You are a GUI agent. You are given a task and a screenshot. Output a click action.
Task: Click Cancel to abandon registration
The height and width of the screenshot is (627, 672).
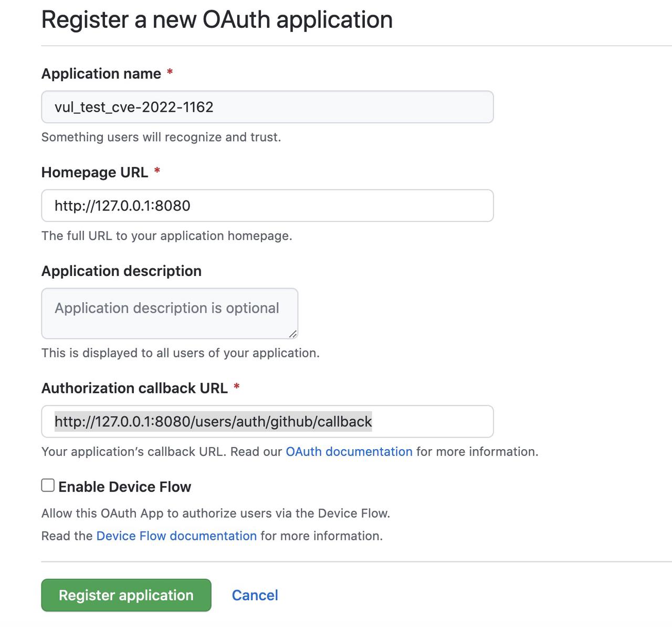click(x=255, y=595)
